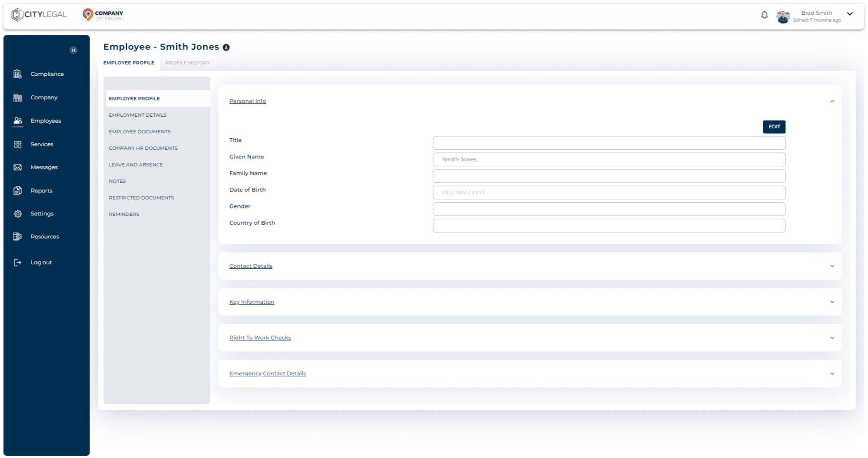Click the Country of Birth field

pos(609,226)
